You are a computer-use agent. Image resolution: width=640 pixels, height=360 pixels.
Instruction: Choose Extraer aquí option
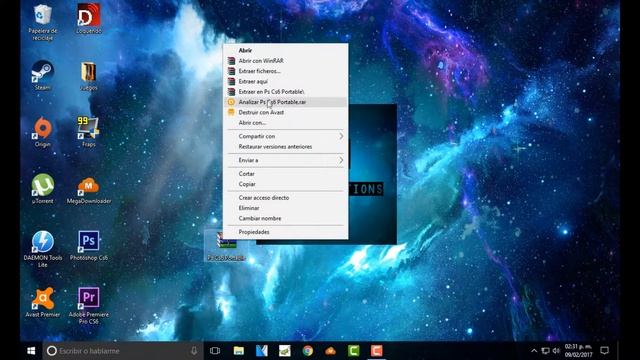[286, 81]
